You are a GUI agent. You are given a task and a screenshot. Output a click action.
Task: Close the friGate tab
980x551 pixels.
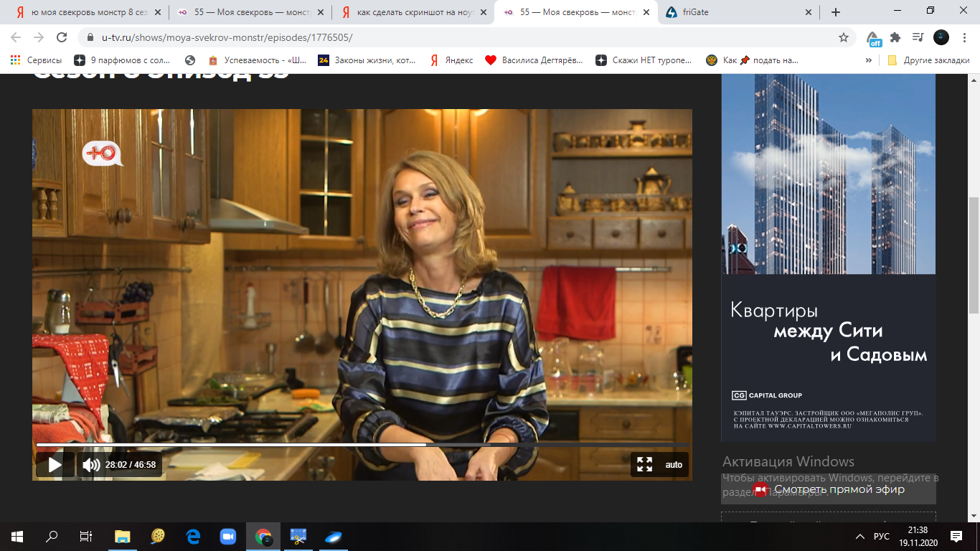click(809, 12)
